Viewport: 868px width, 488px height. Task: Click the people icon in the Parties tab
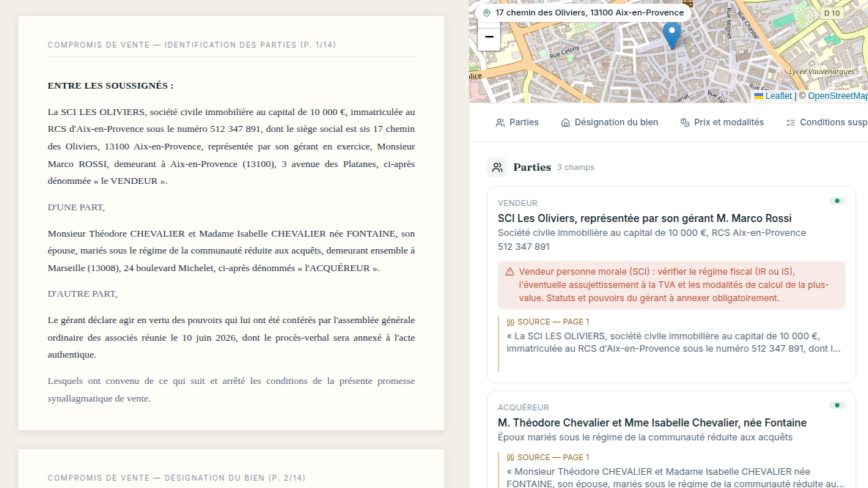coord(500,123)
